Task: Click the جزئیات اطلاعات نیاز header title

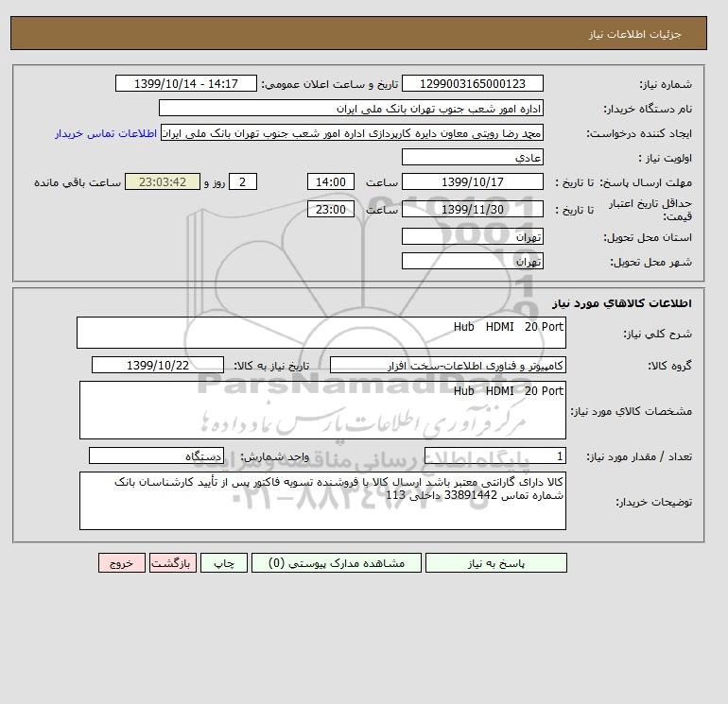Action: [x=634, y=34]
